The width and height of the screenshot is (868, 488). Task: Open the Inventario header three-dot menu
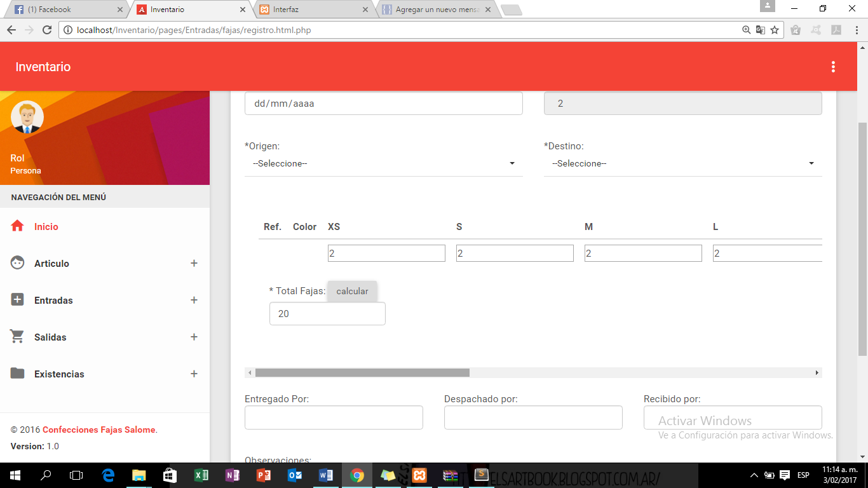pyautogui.click(x=833, y=67)
